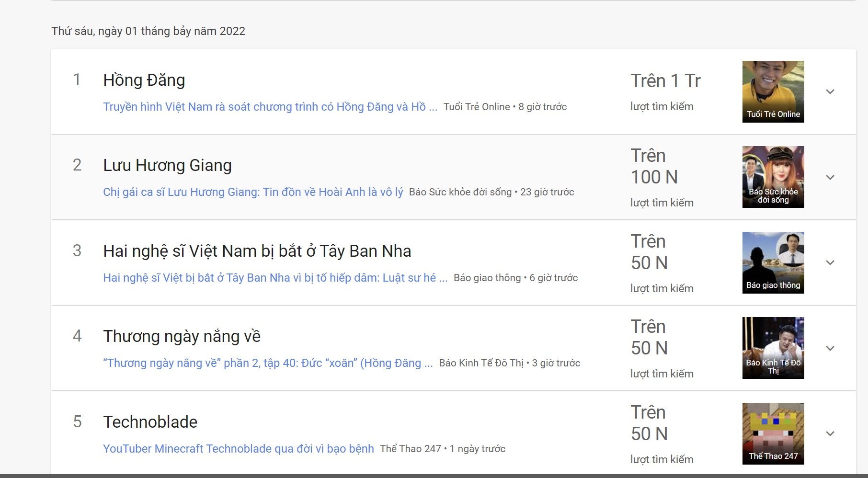Click the Tuổi Trẻ Online thumbnail image
The height and width of the screenshot is (478, 868).
(773, 91)
